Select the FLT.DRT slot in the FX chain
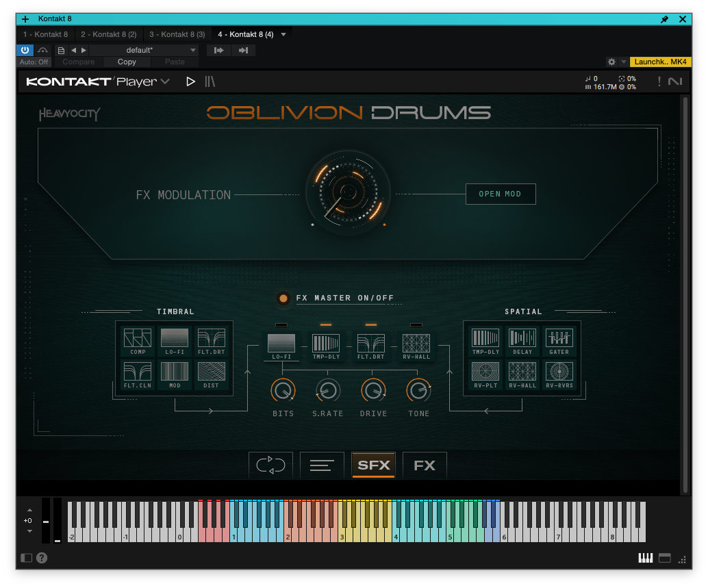This screenshot has height=588, width=708. [370, 346]
